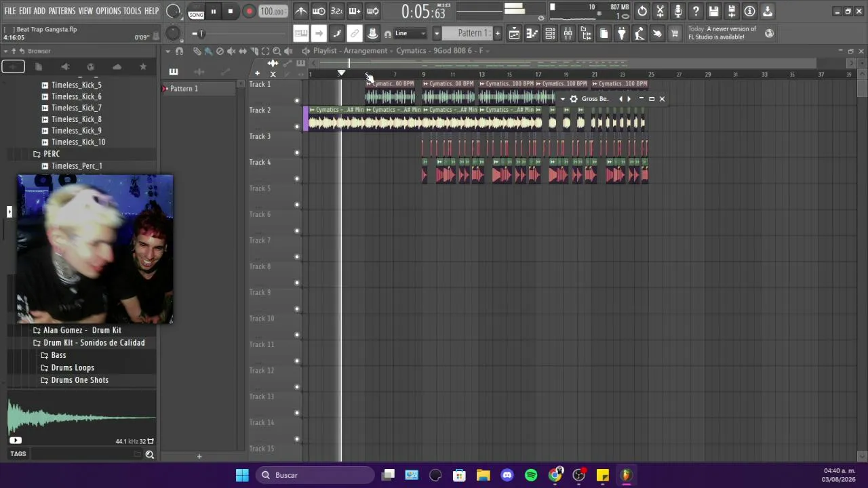Viewport: 868px width, 488px height.
Task: Toggle the 3-2-1 recording countdown
Action: click(336, 11)
